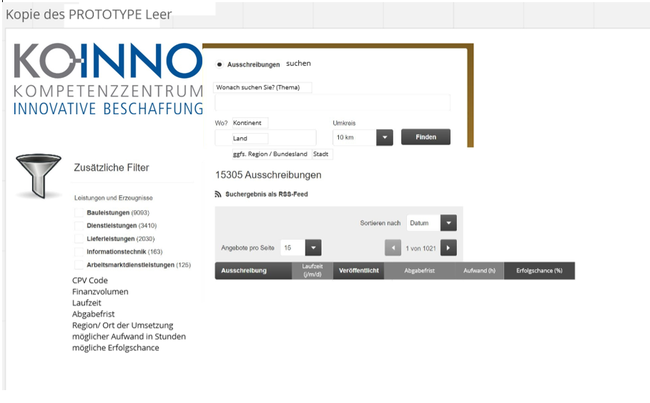Click the Erfolgschance (%) column header

click(539, 270)
